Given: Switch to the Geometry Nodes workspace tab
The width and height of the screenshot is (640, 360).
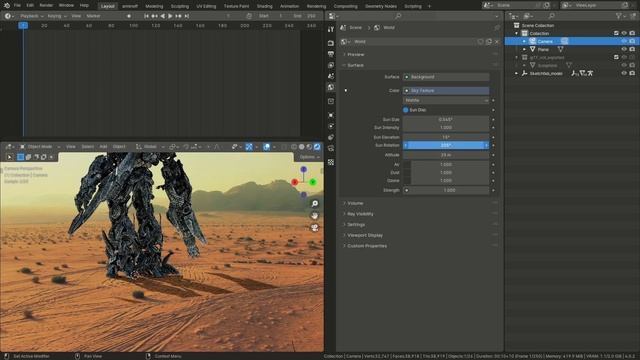Looking at the screenshot, I should click(x=381, y=6).
